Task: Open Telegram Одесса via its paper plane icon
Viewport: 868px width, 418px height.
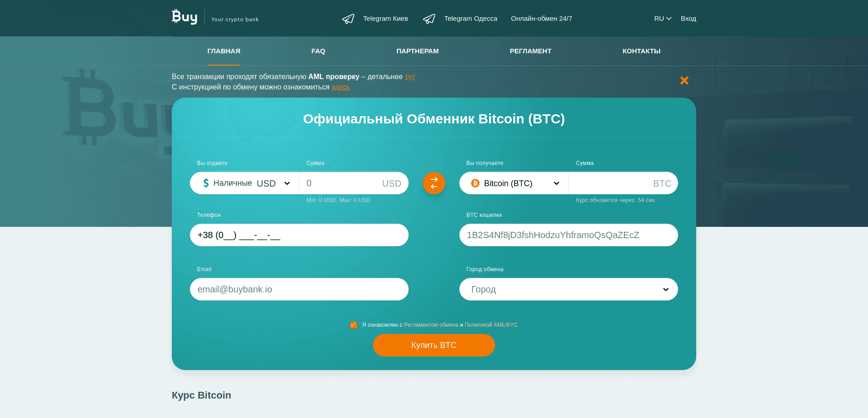Action: tap(429, 19)
